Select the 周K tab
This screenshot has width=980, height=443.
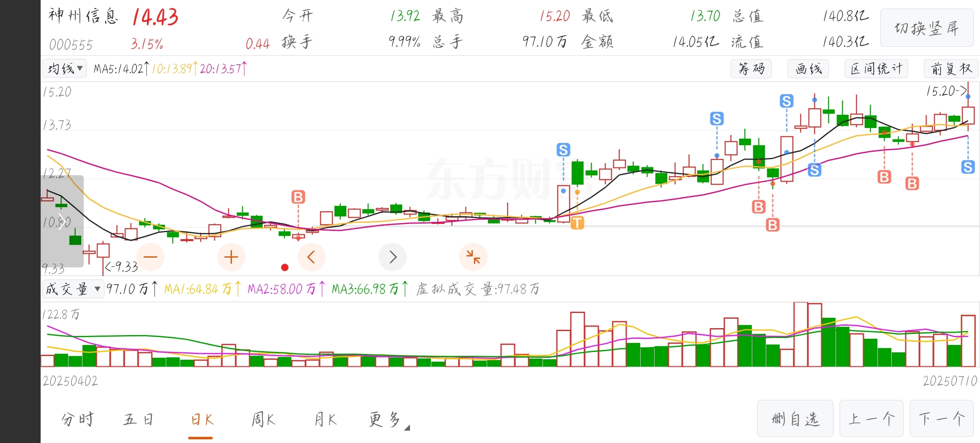pyautogui.click(x=263, y=420)
